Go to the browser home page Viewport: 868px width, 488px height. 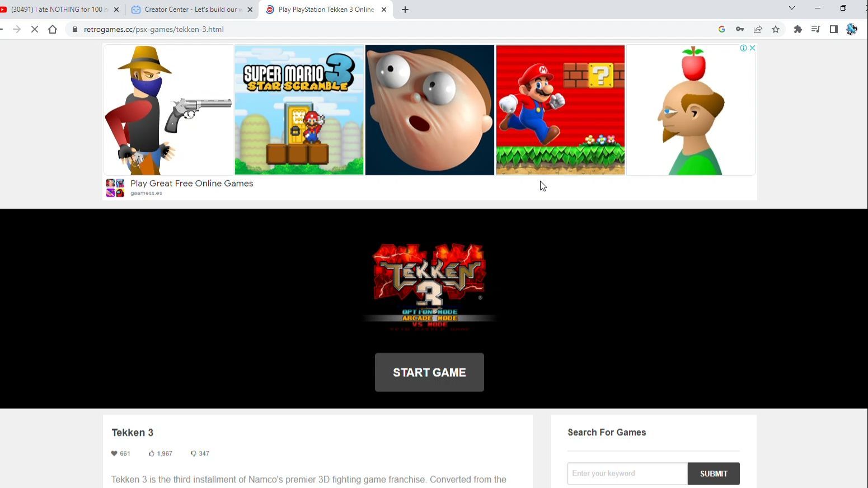(53, 30)
